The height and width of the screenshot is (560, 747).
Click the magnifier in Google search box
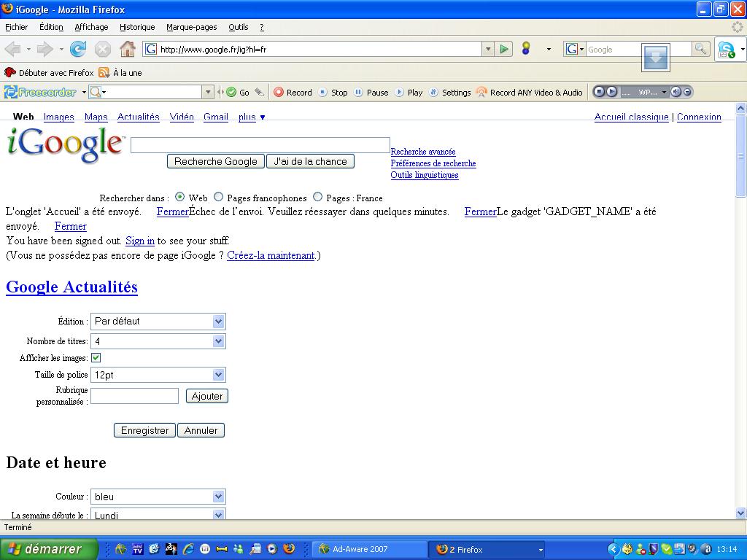click(x=700, y=49)
